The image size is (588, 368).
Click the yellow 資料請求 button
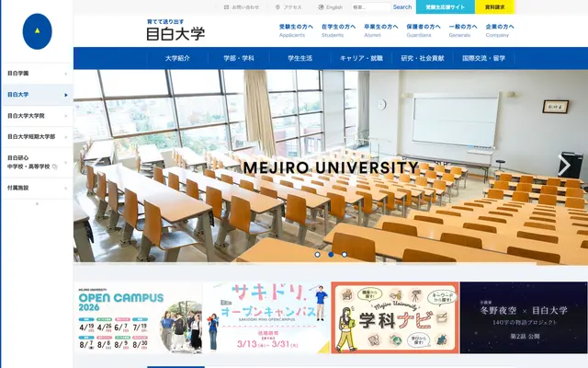(x=494, y=7)
